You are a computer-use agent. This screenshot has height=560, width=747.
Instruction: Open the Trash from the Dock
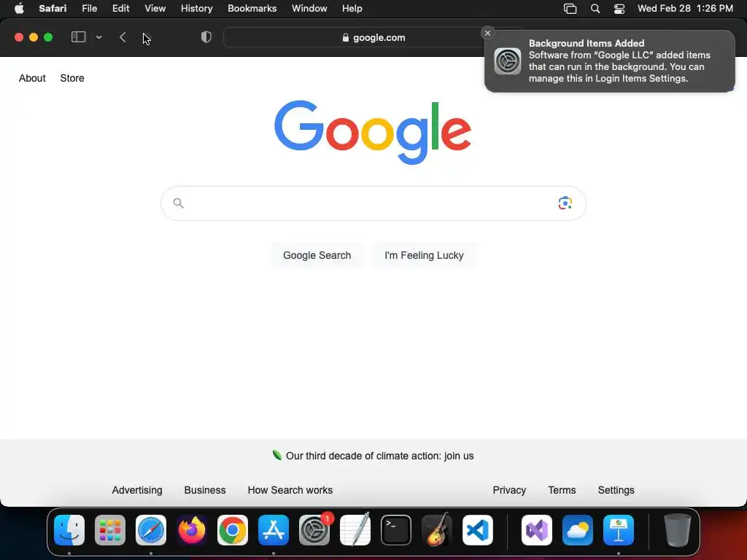click(678, 530)
